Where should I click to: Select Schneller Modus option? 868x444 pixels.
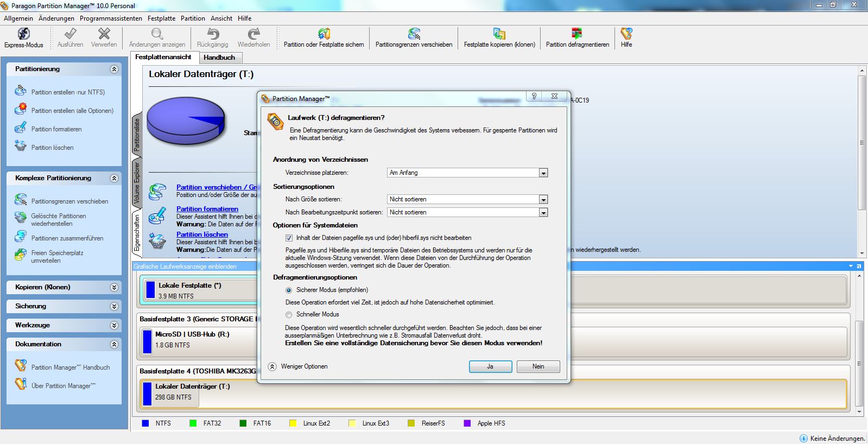click(289, 314)
